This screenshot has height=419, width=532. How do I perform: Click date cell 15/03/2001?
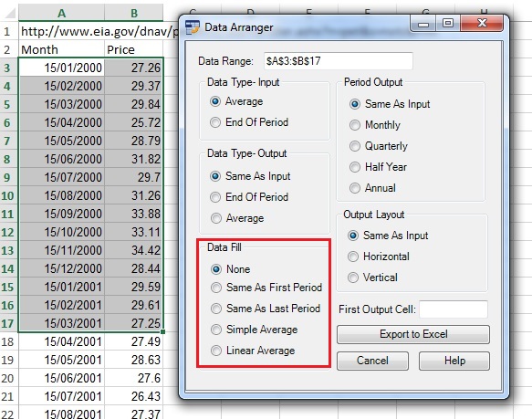61,323
